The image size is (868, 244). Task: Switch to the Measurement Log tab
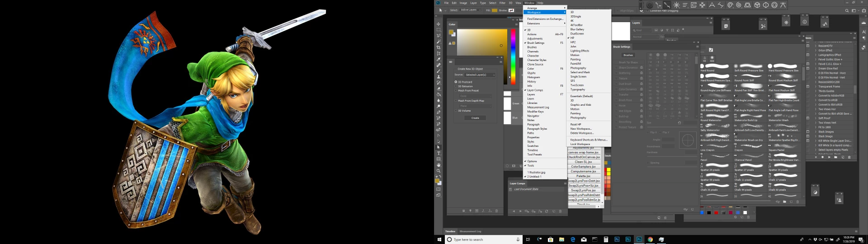click(x=471, y=231)
